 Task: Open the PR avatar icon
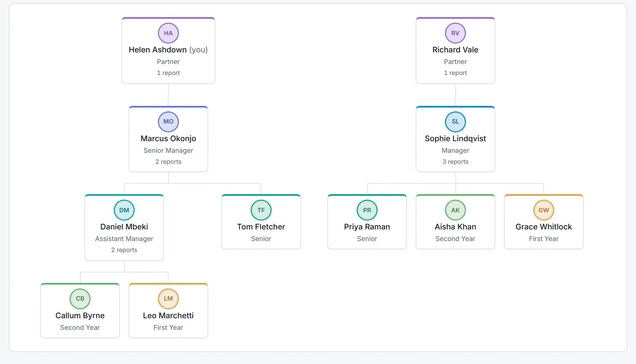367,210
